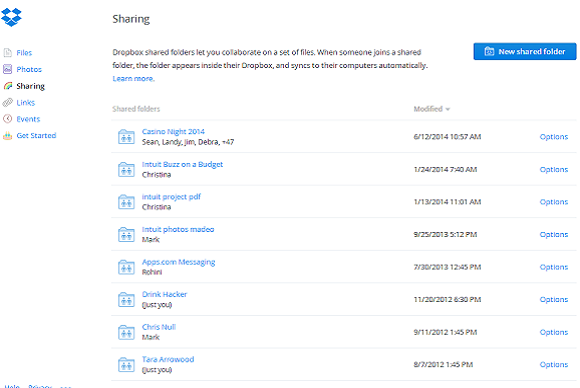The height and width of the screenshot is (388, 580).
Task: Click the date 7/30/2013 12:45 PM
Action: [x=447, y=267]
